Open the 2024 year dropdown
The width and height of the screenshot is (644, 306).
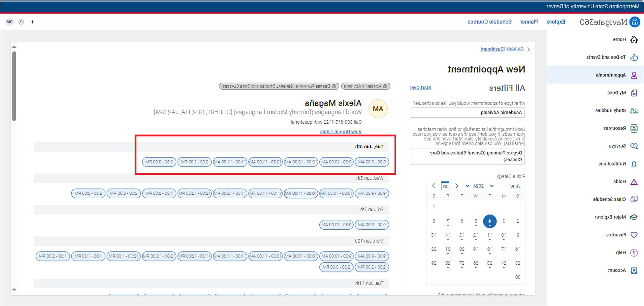tap(475, 186)
